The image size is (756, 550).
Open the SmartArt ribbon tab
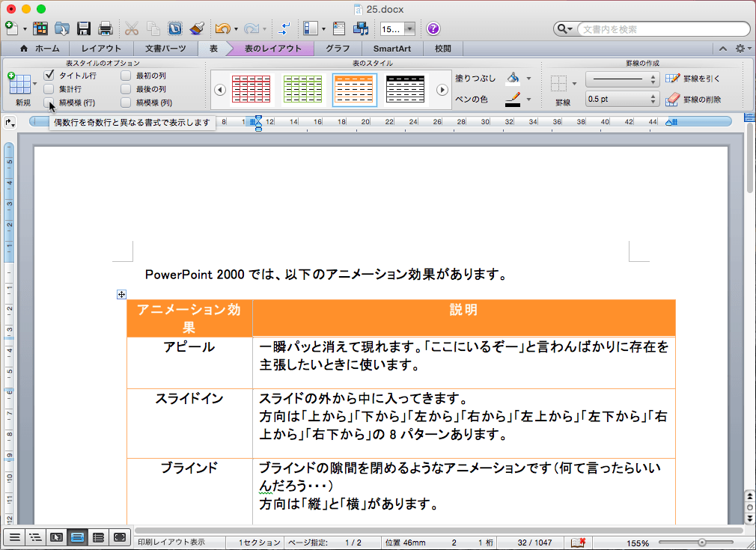(x=391, y=49)
